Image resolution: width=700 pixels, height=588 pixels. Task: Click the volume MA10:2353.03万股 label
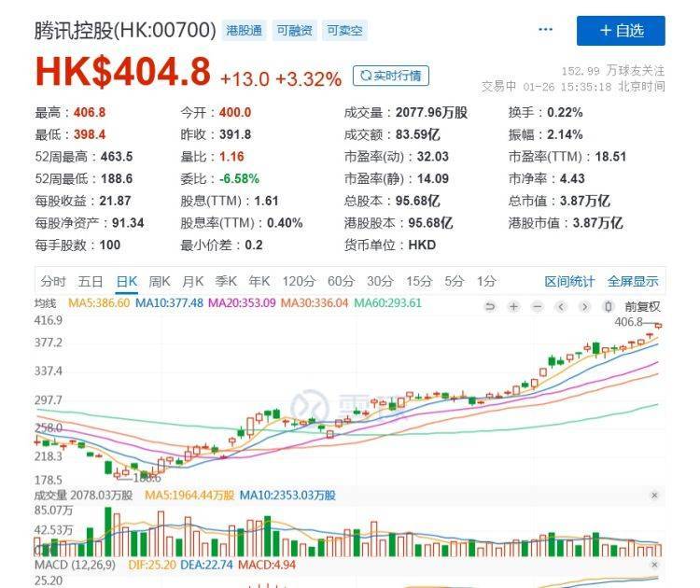(x=287, y=496)
